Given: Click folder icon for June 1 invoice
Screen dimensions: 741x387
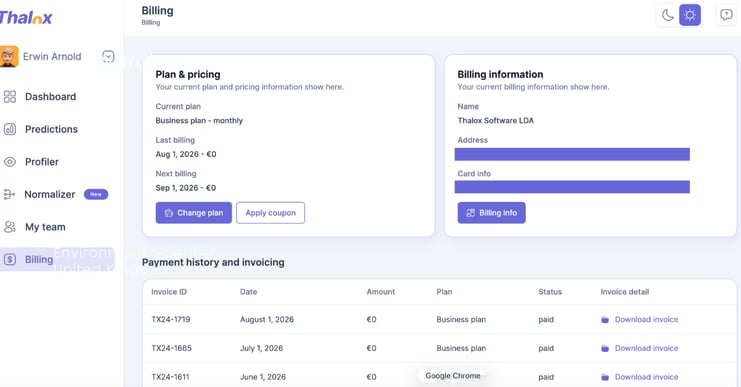Looking at the screenshot, I should click(605, 377).
